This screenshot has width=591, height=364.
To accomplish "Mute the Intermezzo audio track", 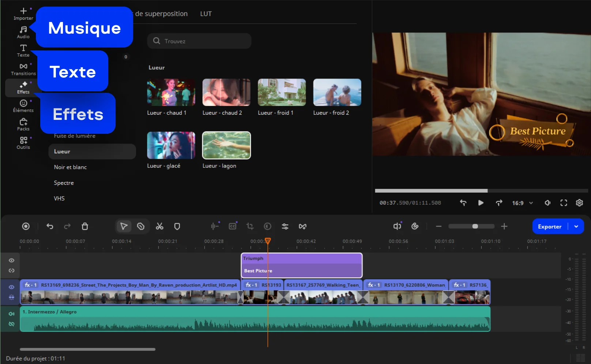I will click(12, 314).
